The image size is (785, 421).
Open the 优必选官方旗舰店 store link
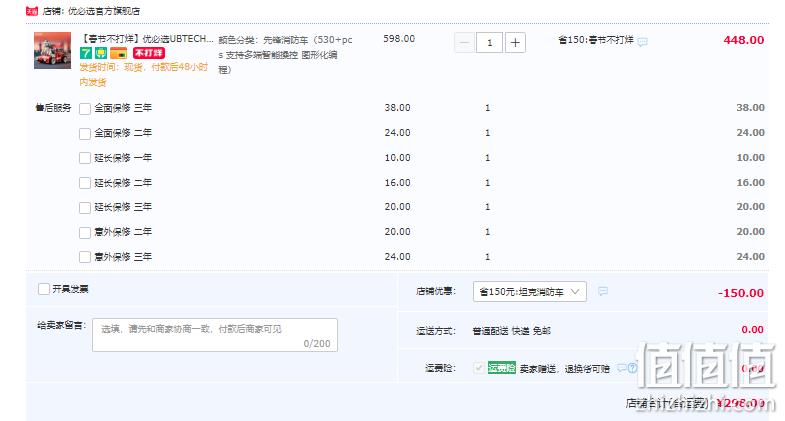point(104,11)
